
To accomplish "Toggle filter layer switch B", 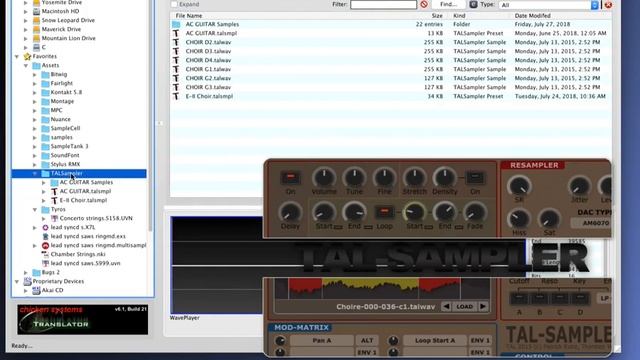I will tap(540, 298).
